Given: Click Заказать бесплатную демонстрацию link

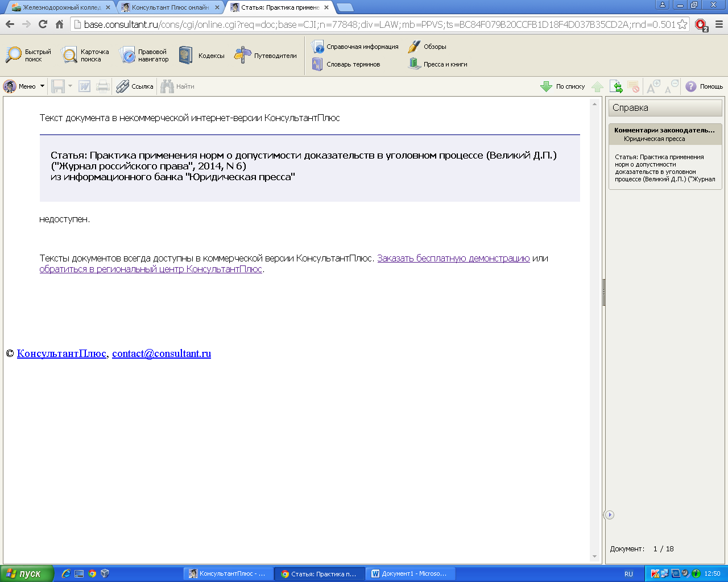Looking at the screenshot, I should click(453, 258).
